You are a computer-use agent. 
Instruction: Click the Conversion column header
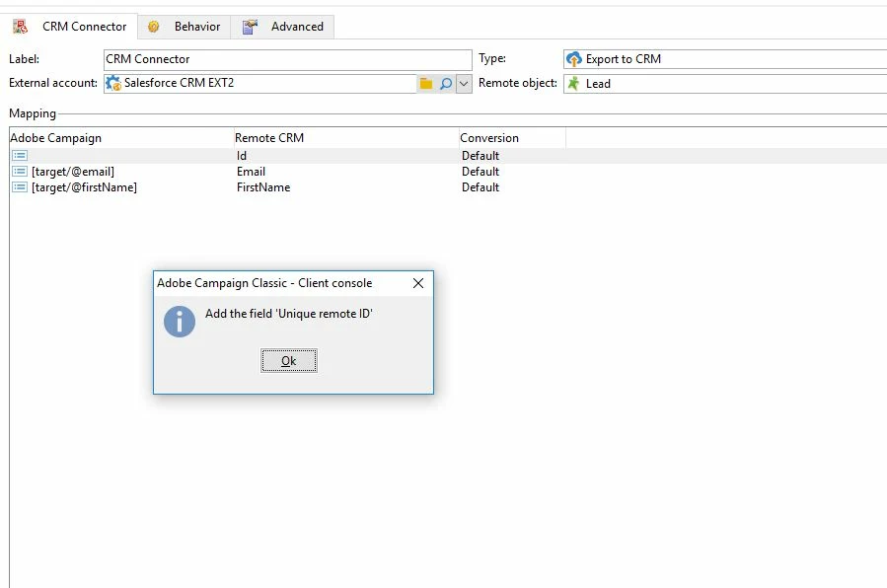tap(512, 138)
